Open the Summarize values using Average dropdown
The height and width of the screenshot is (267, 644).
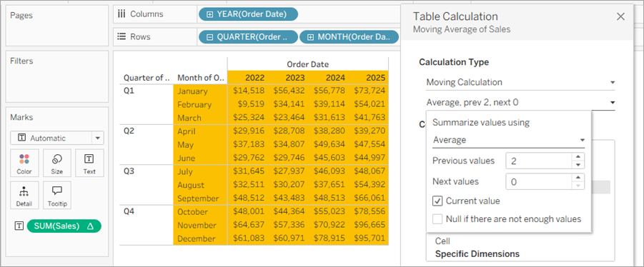coord(508,140)
